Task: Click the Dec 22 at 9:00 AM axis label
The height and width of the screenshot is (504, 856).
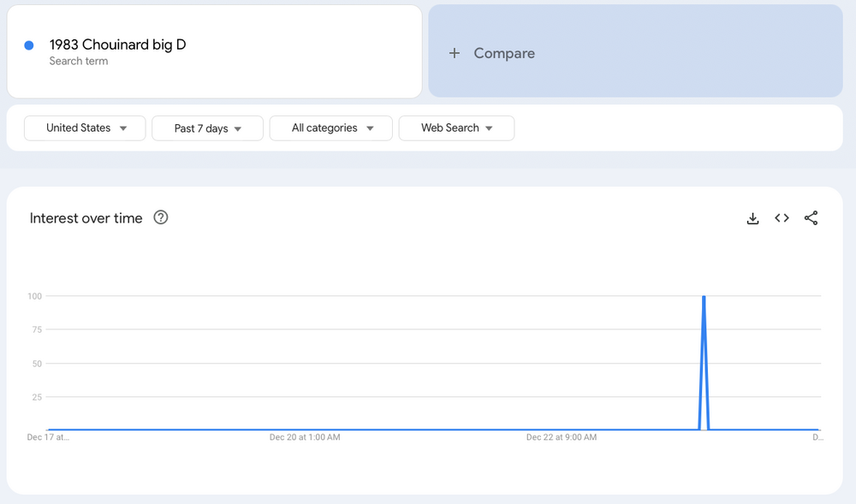Action: coord(562,437)
